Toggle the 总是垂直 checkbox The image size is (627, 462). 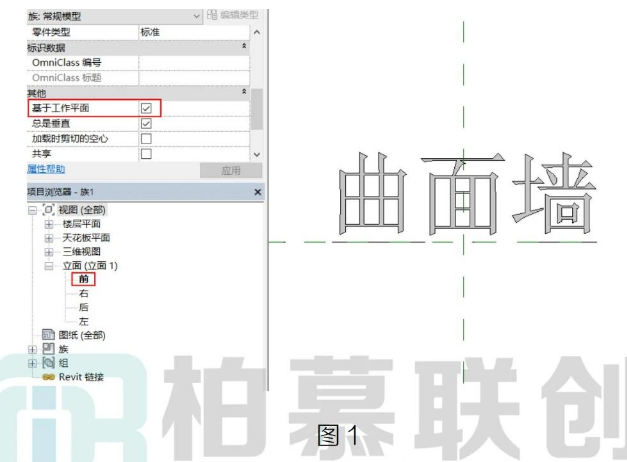point(146,124)
